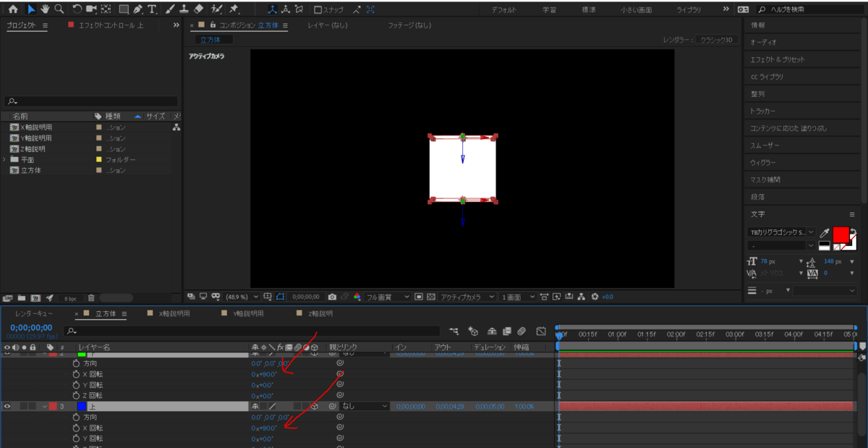Viewport: 868px width, 448px height.
Task: Select the Selection arrow tool
Action: click(x=31, y=9)
